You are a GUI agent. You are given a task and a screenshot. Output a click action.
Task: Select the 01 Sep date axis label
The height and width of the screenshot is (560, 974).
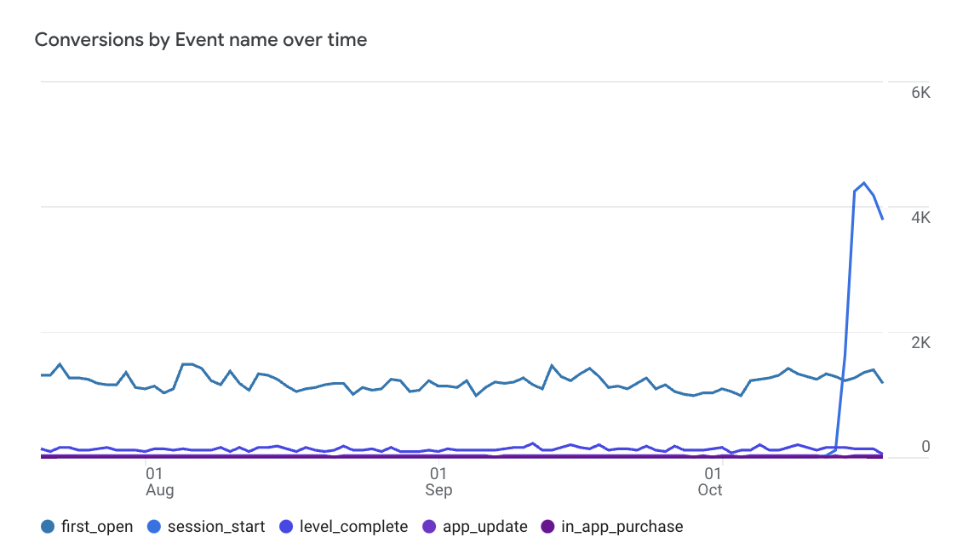pyautogui.click(x=438, y=481)
